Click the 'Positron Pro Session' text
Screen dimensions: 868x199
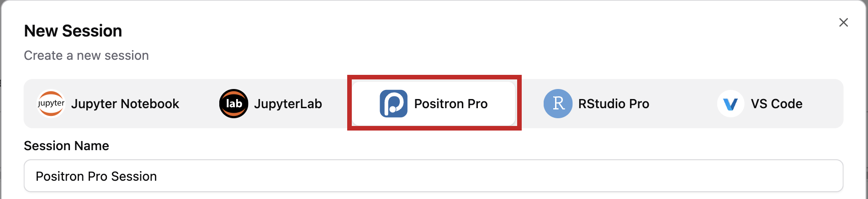tap(96, 176)
